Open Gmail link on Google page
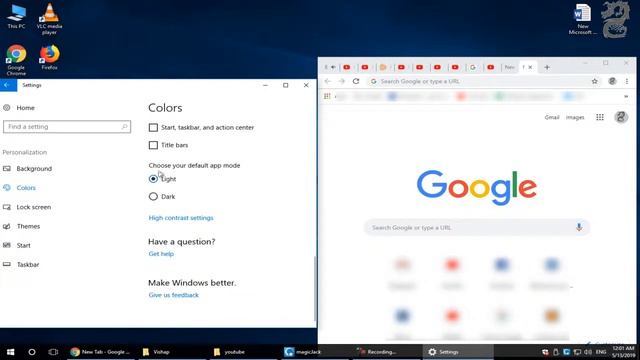 552,118
